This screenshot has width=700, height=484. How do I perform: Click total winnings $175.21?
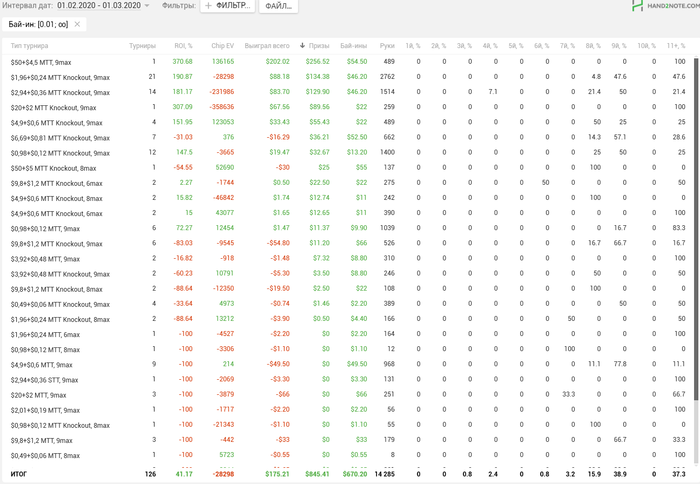[277, 474]
